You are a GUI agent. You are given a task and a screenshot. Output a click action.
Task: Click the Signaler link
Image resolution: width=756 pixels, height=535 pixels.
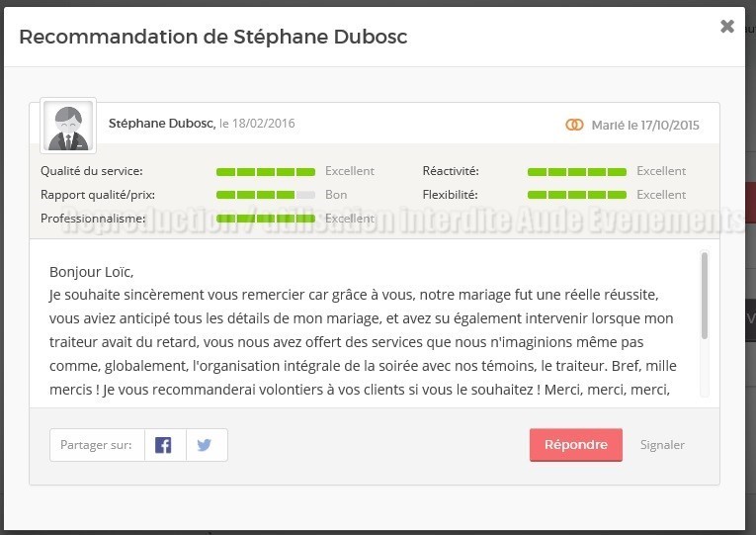pos(662,445)
